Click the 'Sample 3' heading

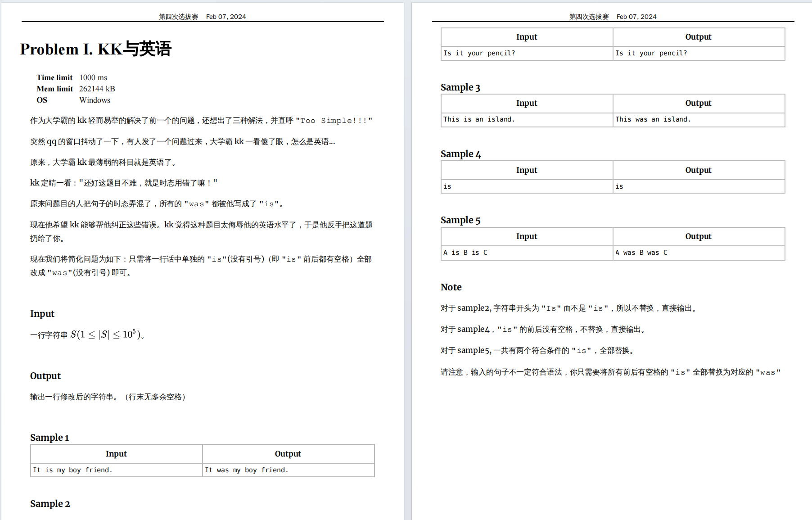pos(460,87)
